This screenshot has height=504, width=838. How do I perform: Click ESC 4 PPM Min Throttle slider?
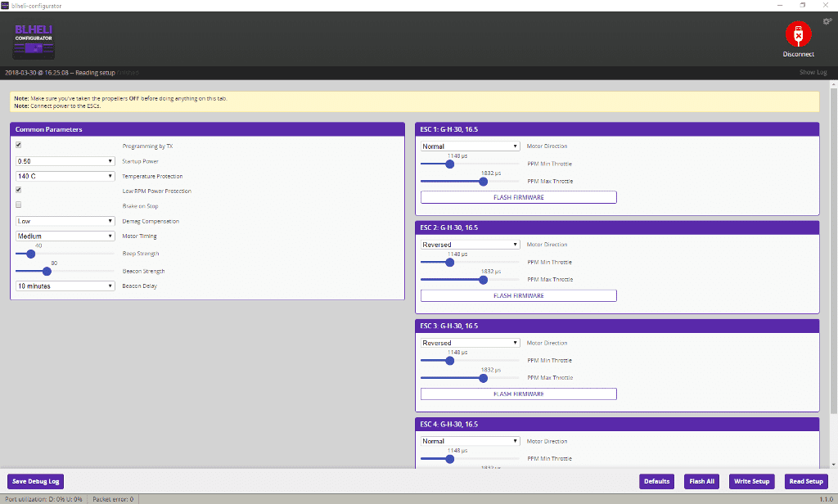pos(470,459)
